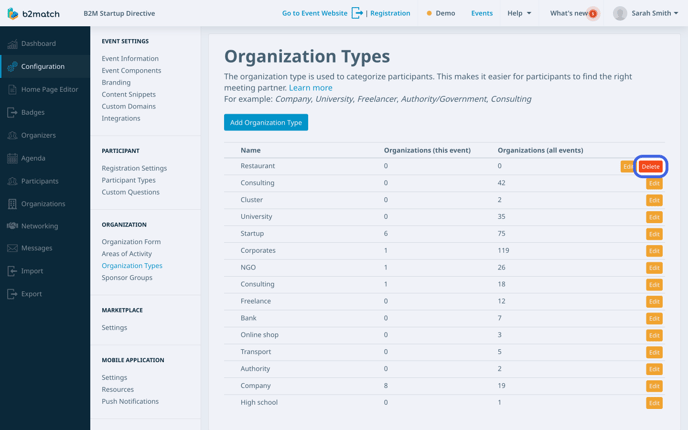The height and width of the screenshot is (430, 688).
Task: Edit the Transport organization type
Action: (x=654, y=352)
